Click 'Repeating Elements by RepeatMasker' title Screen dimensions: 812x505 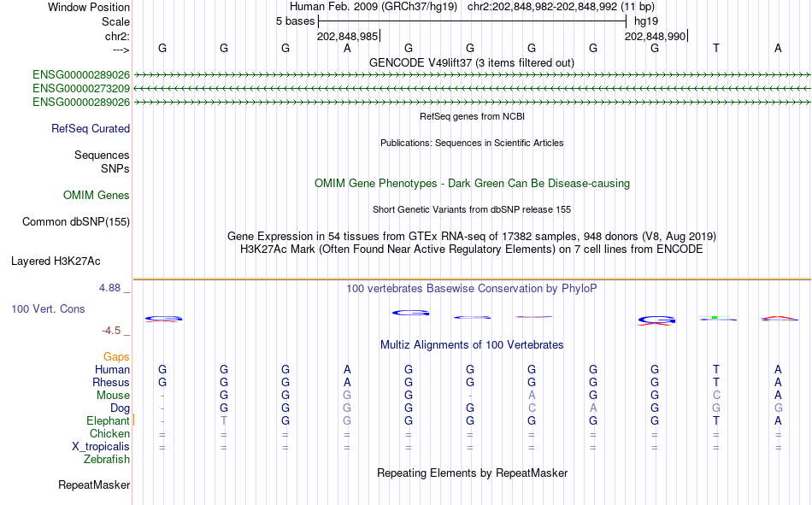(x=472, y=473)
